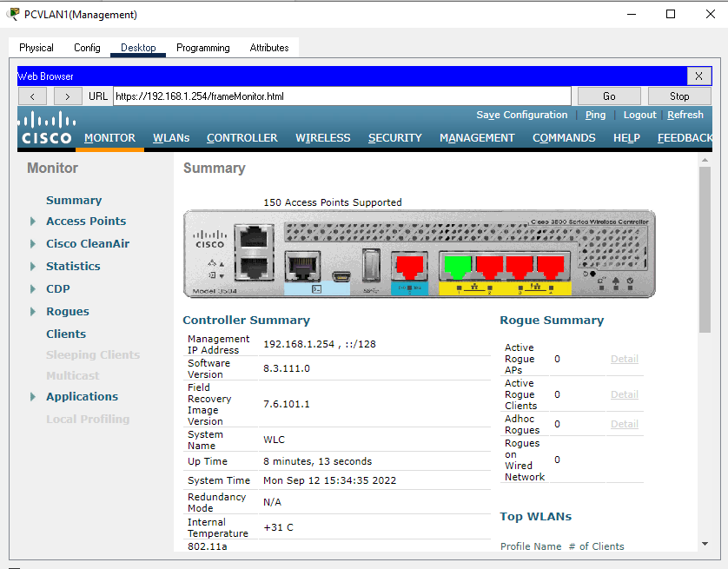This screenshot has width=728, height=569.
Task: Open the MONITOR menu
Action: [x=110, y=138]
